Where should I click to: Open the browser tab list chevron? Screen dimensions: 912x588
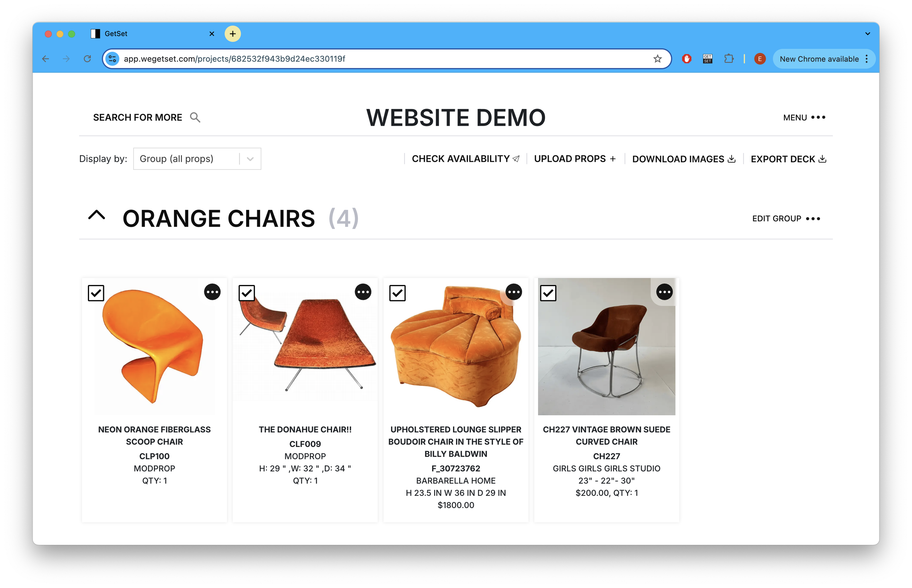click(x=867, y=34)
